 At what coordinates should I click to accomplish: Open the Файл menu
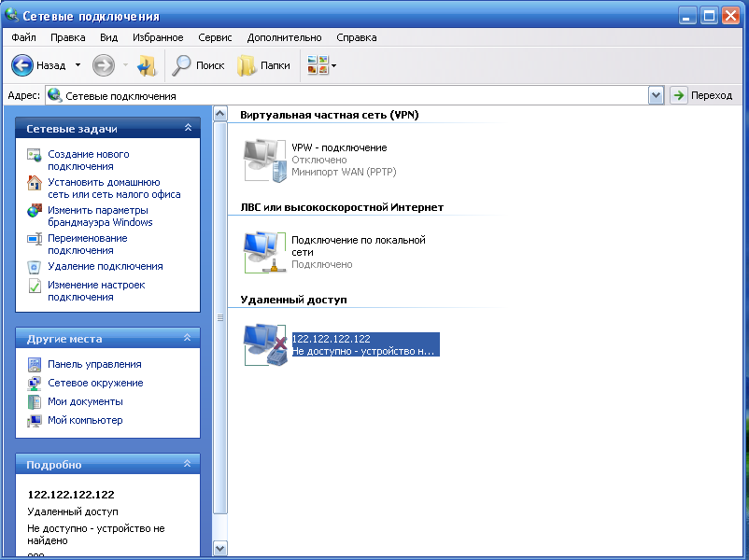pos(23,37)
